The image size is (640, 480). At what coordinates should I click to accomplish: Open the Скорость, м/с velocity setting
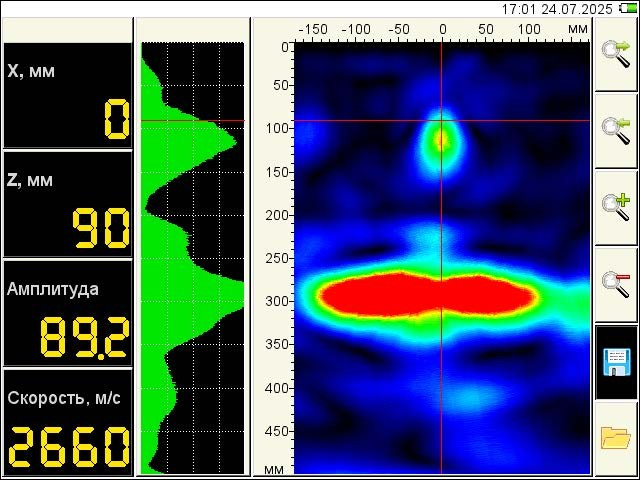pos(67,422)
